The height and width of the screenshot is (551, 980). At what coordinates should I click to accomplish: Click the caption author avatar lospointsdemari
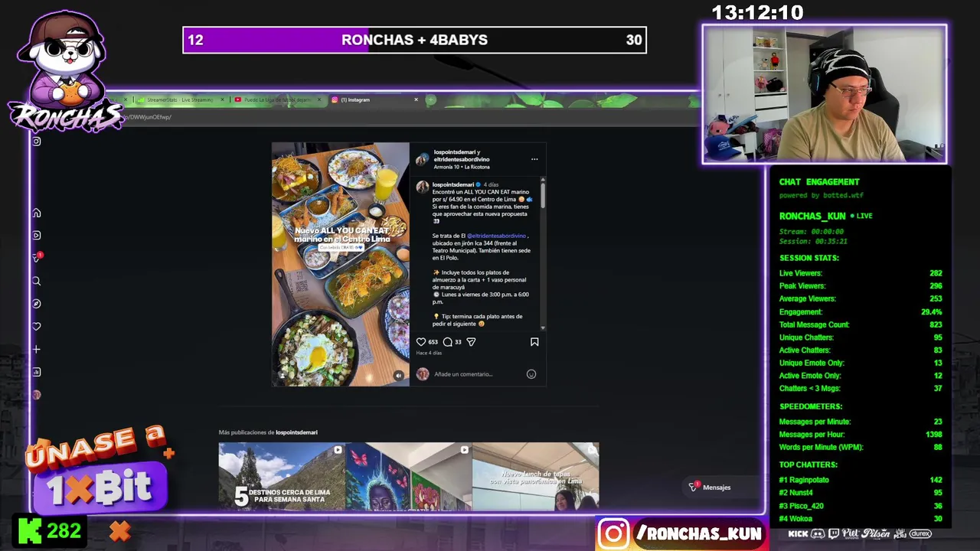[x=422, y=187]
